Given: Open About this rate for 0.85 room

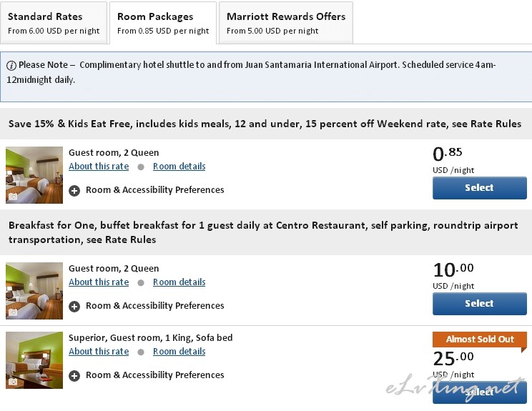Looking at the screenshot, I should coord(99,166).
